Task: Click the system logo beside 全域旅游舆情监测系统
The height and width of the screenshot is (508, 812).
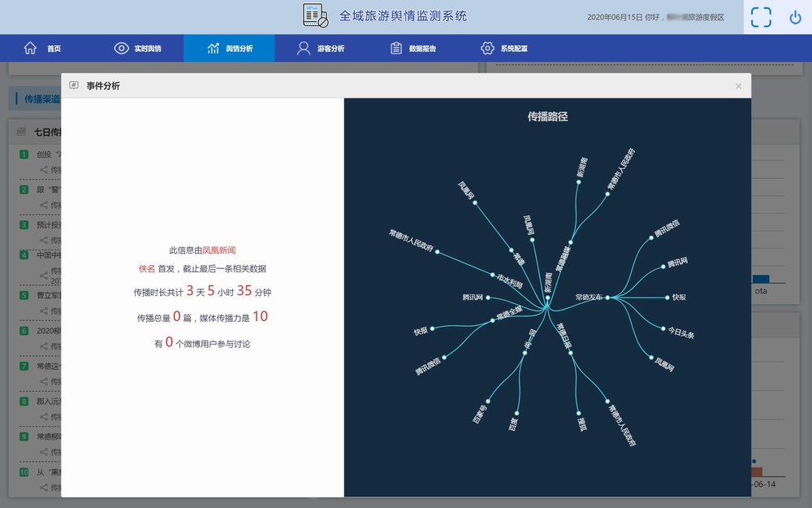Action: (x=315, y=15)
